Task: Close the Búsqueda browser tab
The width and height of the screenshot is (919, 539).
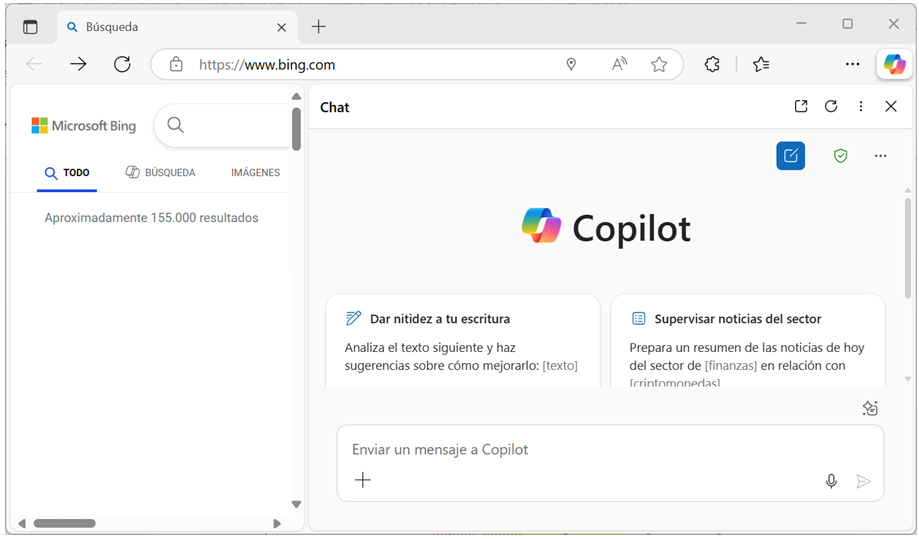Action: coord(281,28)
